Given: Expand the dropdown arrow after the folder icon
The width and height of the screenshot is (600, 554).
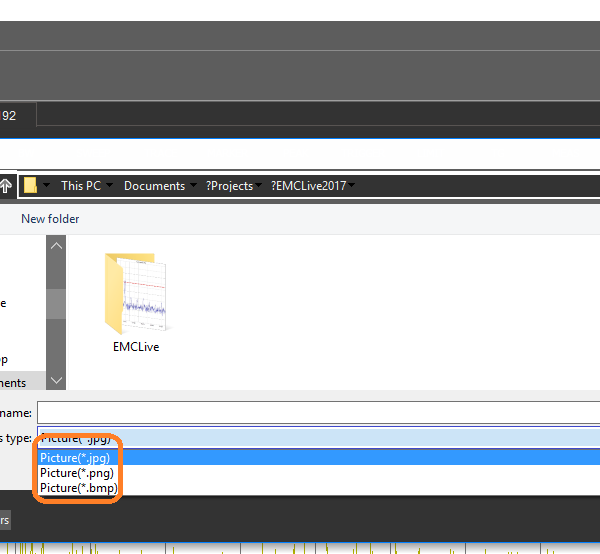Looking at the screenshot, I should pyautogui.click(x=47, y=186).
